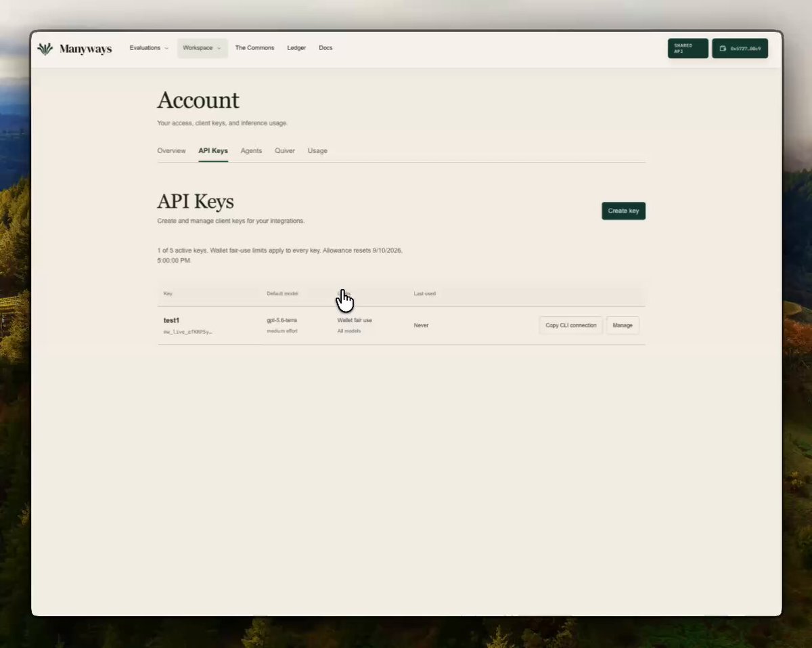Click the Shared API button
Image resolution: width=812 pixels, height=648 pixels.
[687, 48]
